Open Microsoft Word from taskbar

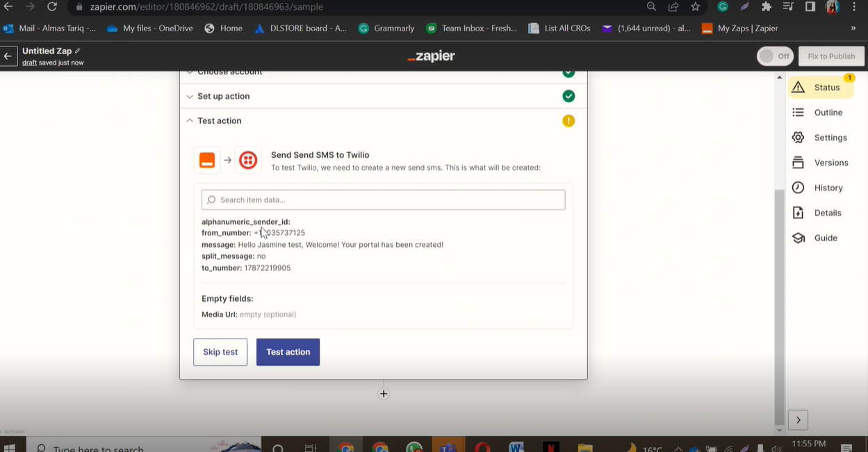[516, 447]
